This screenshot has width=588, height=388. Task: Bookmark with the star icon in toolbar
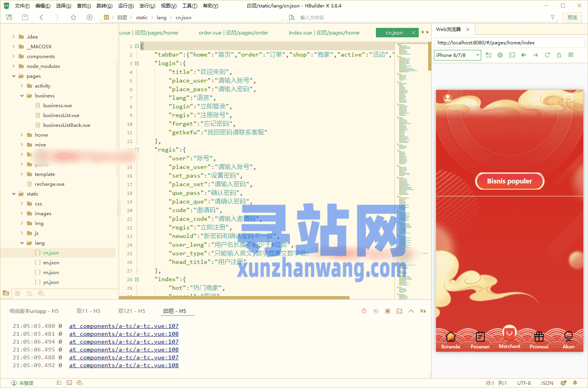click(x=73, y=17)
